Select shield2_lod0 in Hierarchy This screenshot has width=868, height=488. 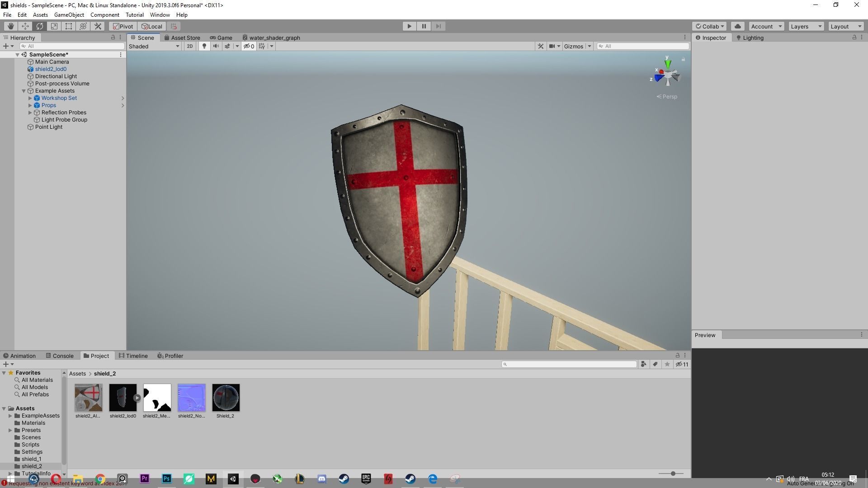point(51,69)
